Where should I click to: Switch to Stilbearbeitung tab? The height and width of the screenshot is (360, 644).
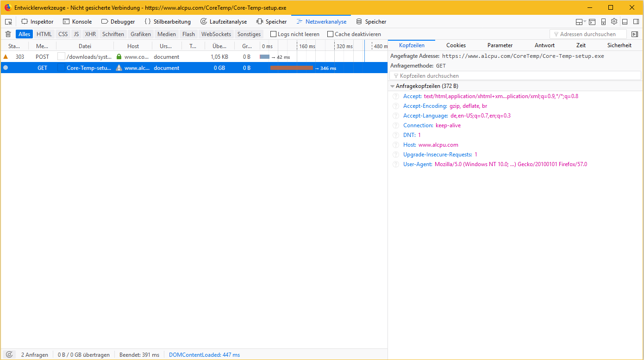coord(168,22)
